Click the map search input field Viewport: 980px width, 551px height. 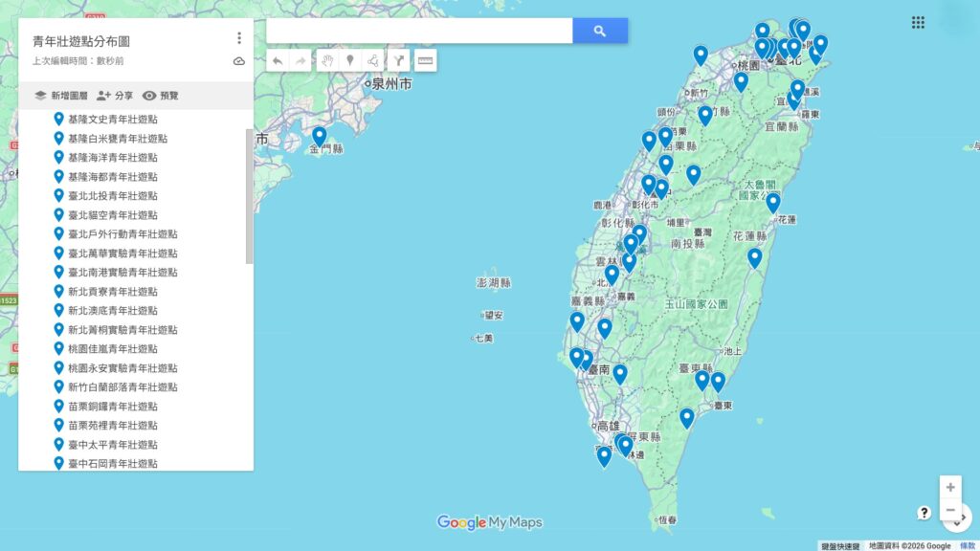tap(419, 31)
